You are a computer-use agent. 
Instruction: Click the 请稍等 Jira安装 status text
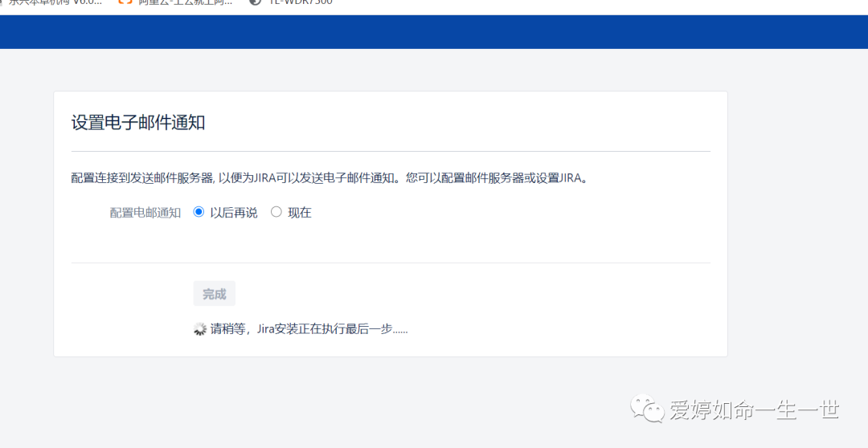tap(309, 329)
